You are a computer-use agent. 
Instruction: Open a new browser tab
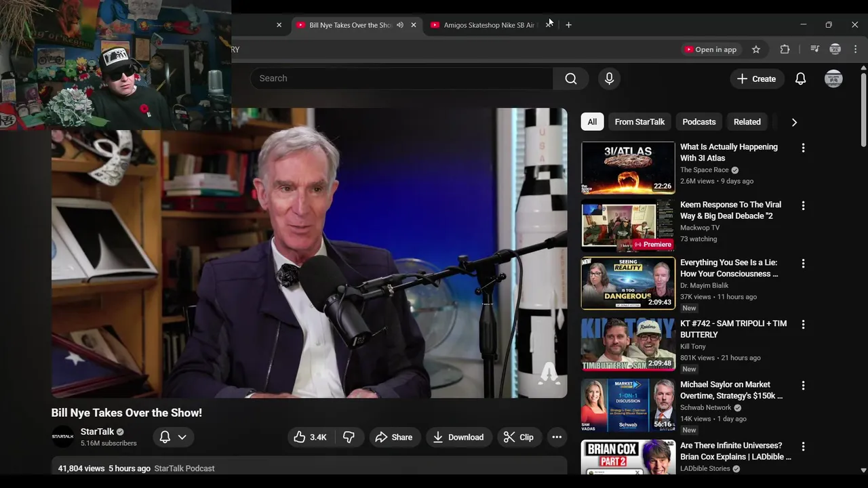(x=568, y=25)
